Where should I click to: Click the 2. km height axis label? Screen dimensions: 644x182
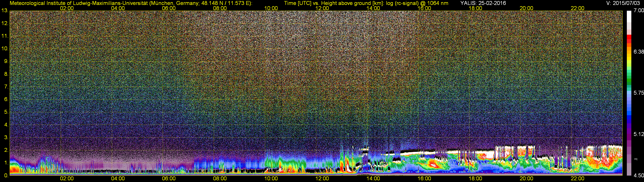pos(6,150)
